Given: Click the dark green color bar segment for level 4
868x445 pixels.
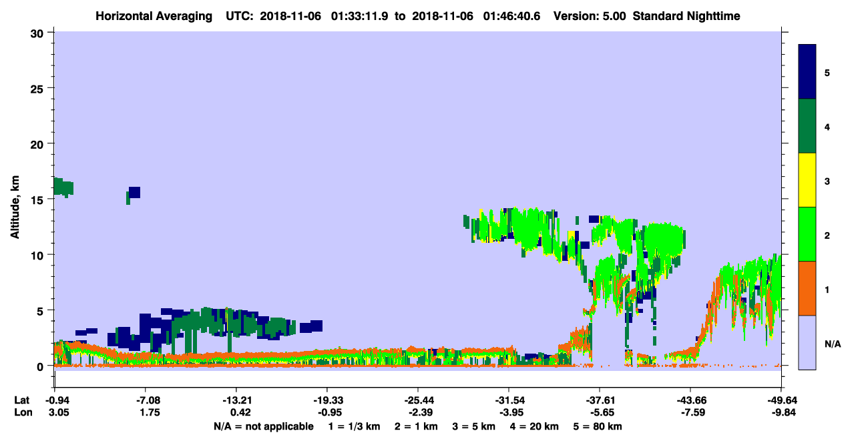Looking at the screenshot, I should 807,126.
